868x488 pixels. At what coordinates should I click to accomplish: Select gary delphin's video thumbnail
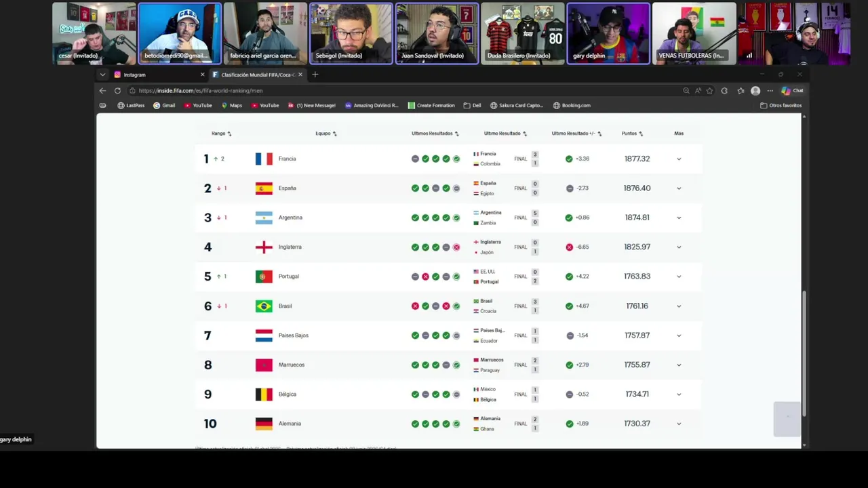pos(608,34)
